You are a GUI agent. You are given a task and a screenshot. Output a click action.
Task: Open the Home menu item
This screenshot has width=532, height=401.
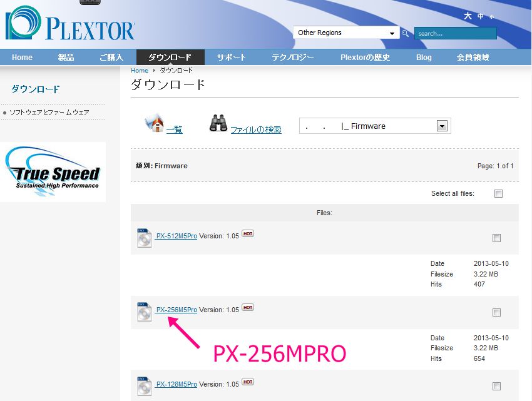[x=22, y=58]
